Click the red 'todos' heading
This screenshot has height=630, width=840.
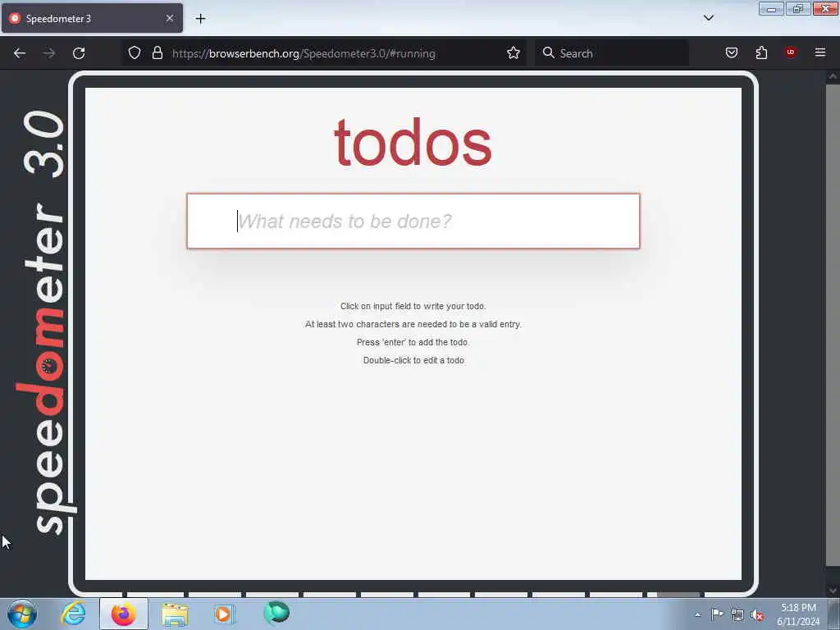coord(413,143)
